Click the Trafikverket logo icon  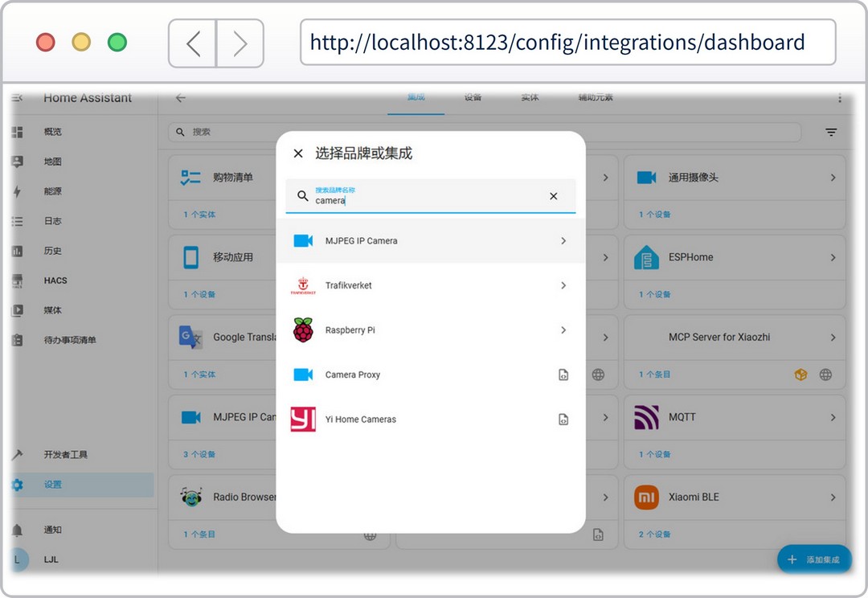pyautogui.click(x=303, y=285)
